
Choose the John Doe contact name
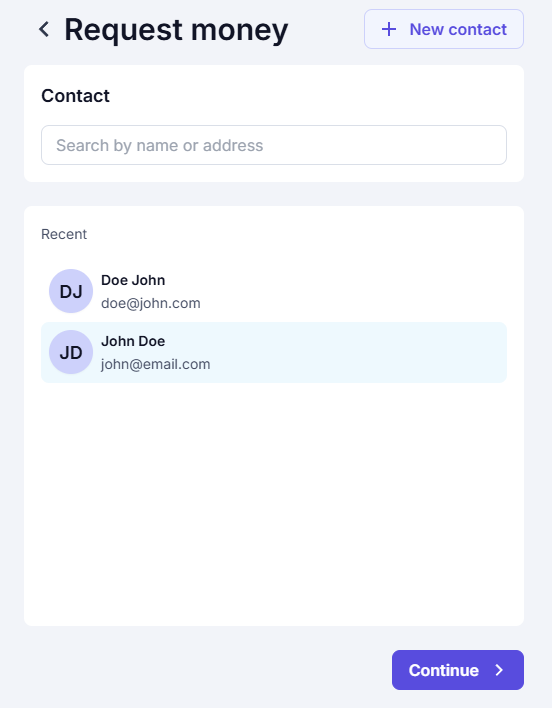133,341
